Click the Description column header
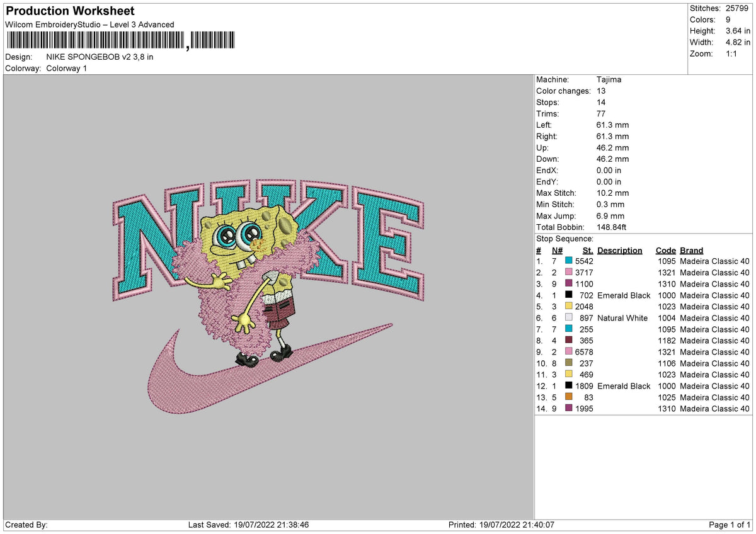The height and width of the screenshot is (534, 756). tap(619, 250)
